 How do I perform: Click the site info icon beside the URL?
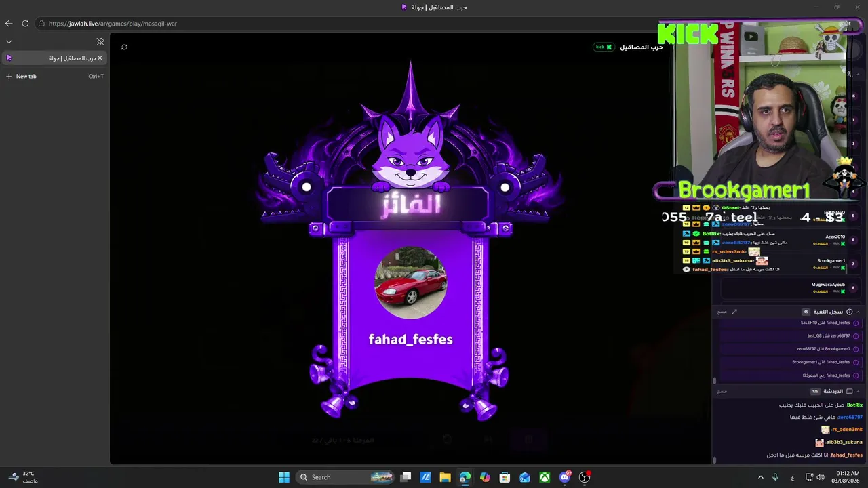(x=41, y=24)
